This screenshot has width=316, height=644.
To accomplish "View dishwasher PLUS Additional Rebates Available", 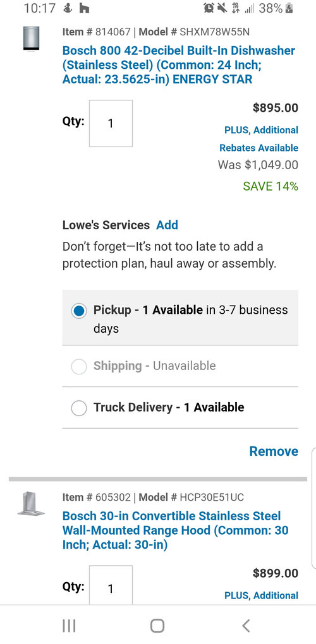I will pos(259,139).
